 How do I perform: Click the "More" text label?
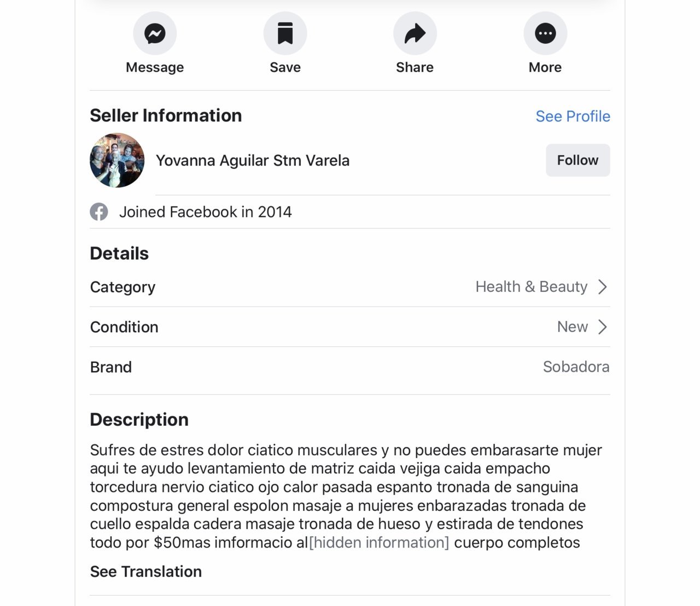(545, 67)
